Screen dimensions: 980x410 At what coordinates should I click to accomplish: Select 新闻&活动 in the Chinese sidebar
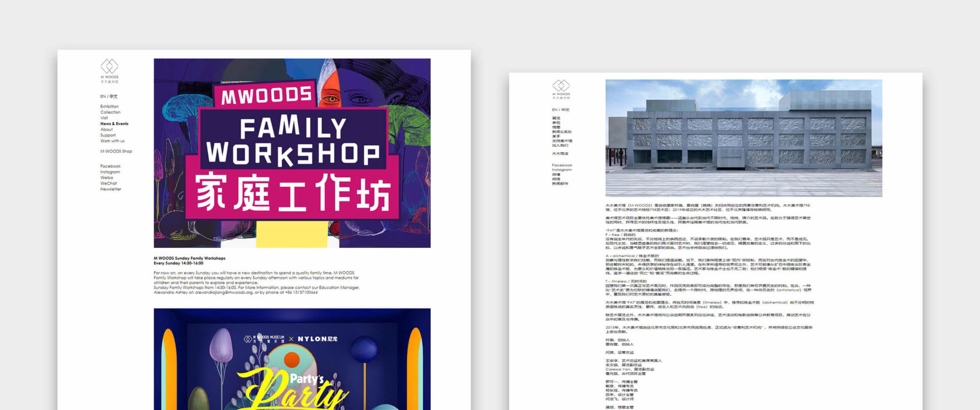coord(561,132)
